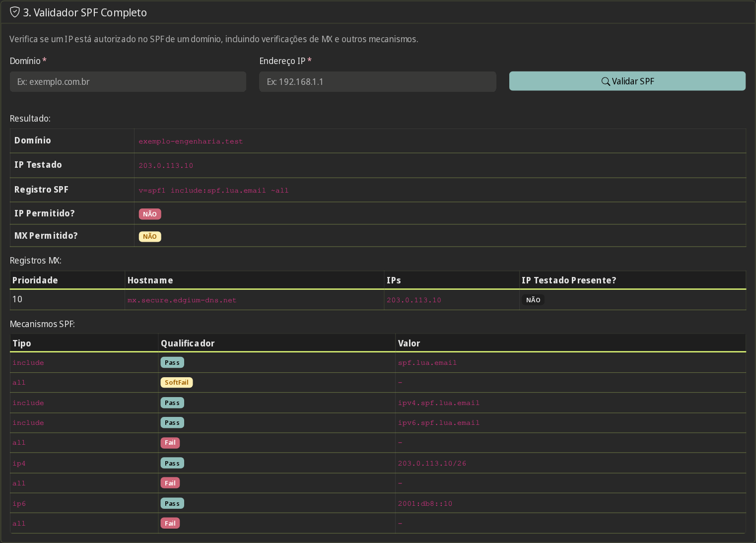Click the Validar SPF button
Screen dimensions: 756x543
click(x=627, y=81)
